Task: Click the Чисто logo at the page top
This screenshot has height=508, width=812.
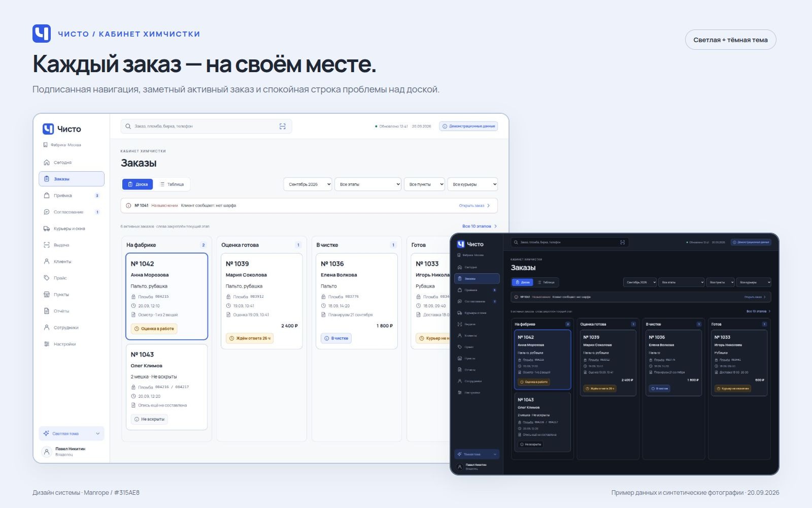Action: pos(42,34)
